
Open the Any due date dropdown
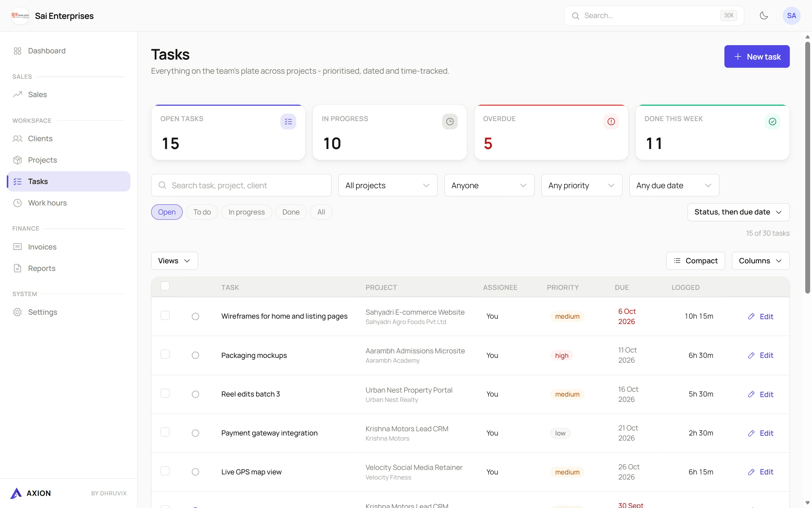pyautogui.click(x=674, y=185)
